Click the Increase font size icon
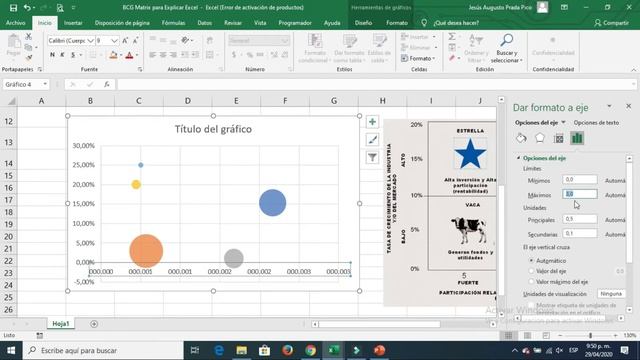 click(125, 40)
